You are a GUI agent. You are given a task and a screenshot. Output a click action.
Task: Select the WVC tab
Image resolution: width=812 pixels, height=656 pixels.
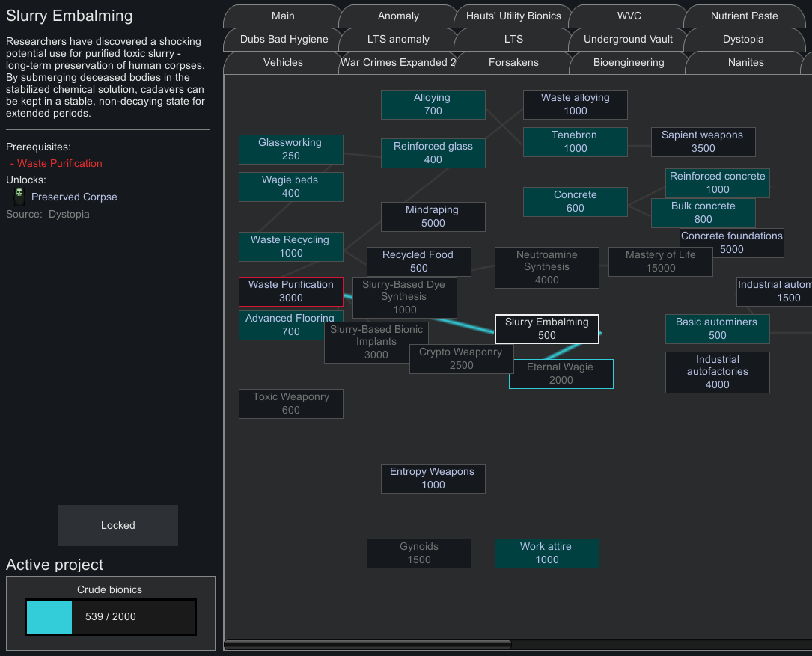click(629, 16)
